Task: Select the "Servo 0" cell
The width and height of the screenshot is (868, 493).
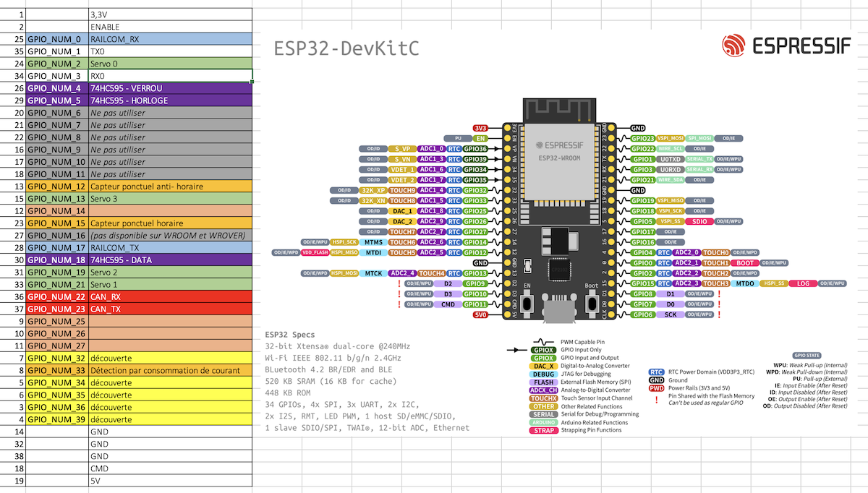Action: (x=171, y=64)
